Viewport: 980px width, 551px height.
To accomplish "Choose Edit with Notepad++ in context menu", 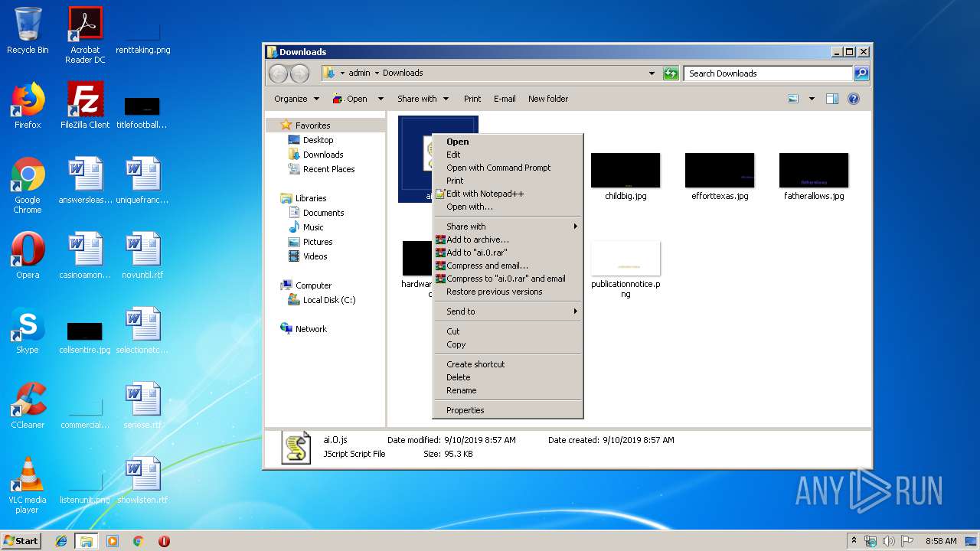I will [508, 194].
